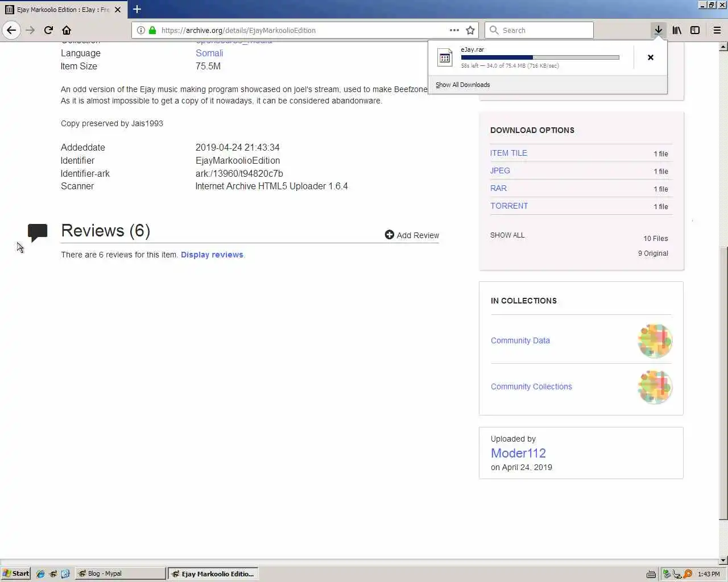Click the ark:/13960/t94820c7b identifier text
728x582 pixels.
pos(239,174)
